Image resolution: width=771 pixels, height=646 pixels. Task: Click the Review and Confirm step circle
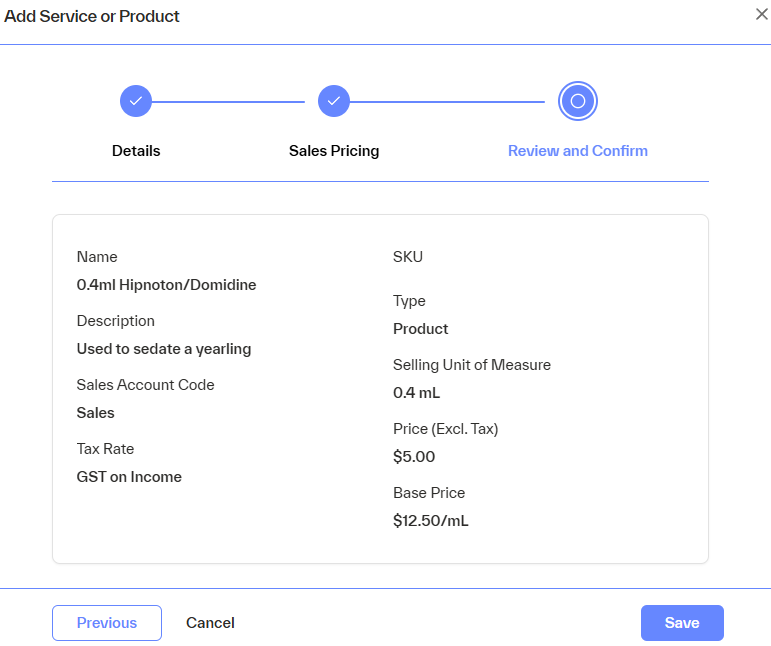tap(577, 101)
